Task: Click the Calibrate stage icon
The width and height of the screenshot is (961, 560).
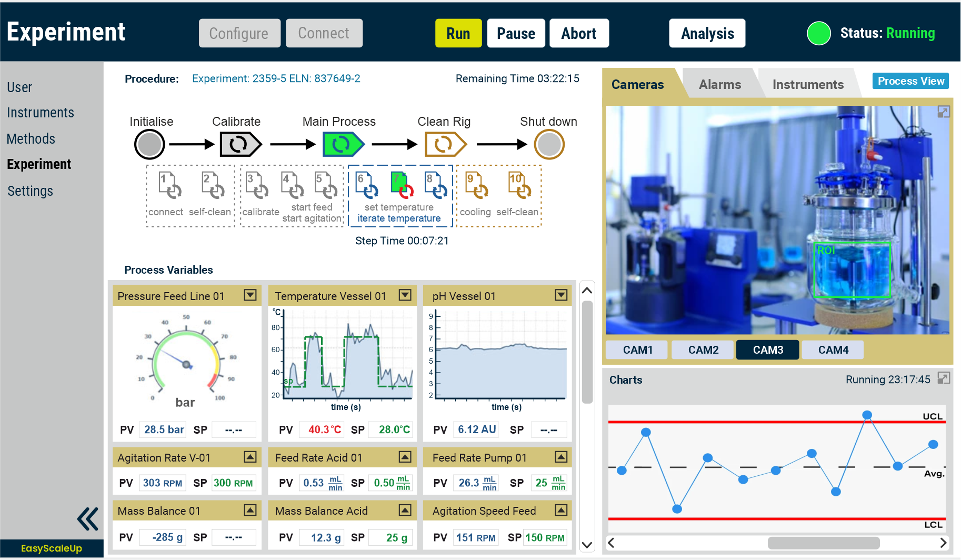Action: click(240, 144)
